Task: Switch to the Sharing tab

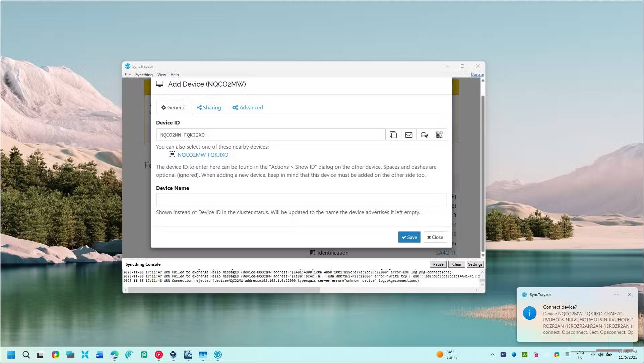Action: pyautogui.click(x=208, y=107)
